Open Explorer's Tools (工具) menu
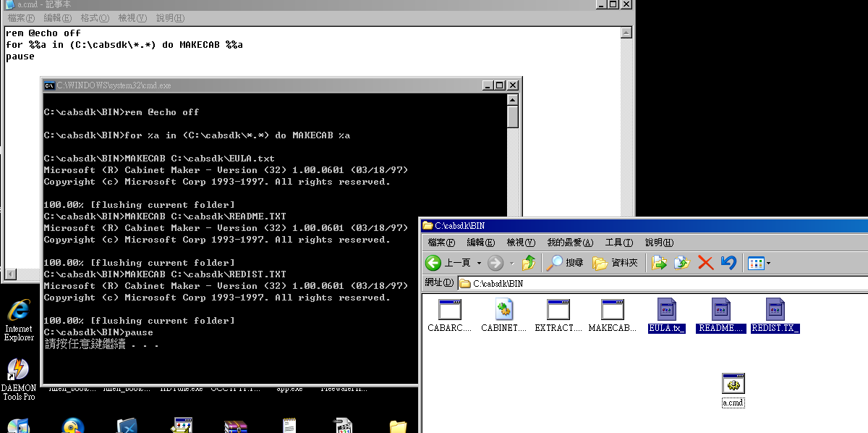Screen dimensions: 868x433 click(618, 243)
